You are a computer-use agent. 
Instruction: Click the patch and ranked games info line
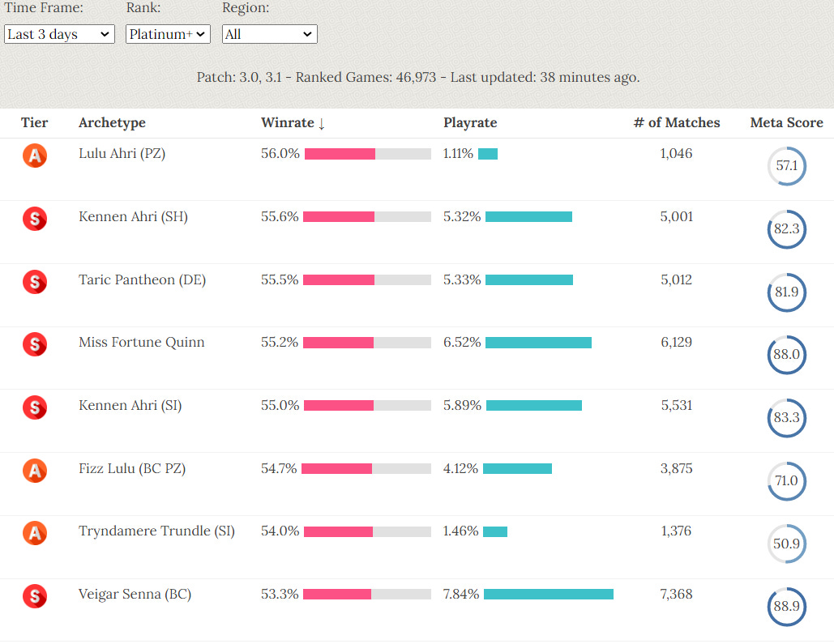click(418, 78)
